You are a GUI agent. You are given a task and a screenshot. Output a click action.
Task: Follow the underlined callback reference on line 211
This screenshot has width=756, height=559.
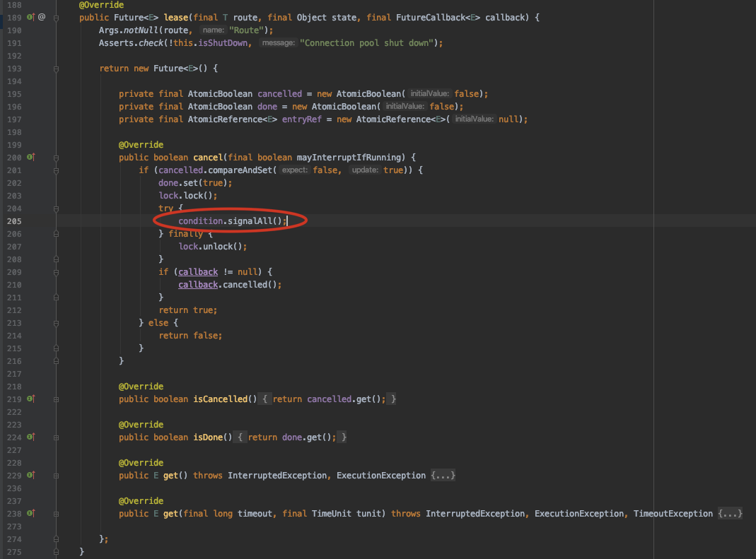197,284
